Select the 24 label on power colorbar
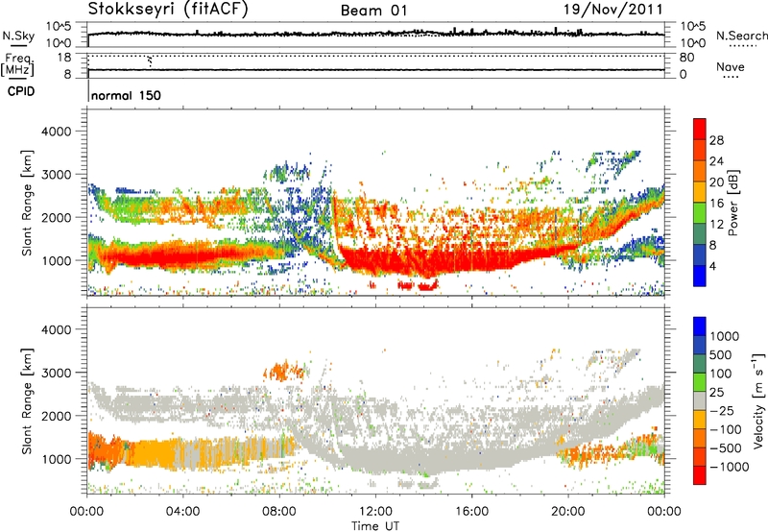Viewport: 768px width, 532px height. point(716,161)
